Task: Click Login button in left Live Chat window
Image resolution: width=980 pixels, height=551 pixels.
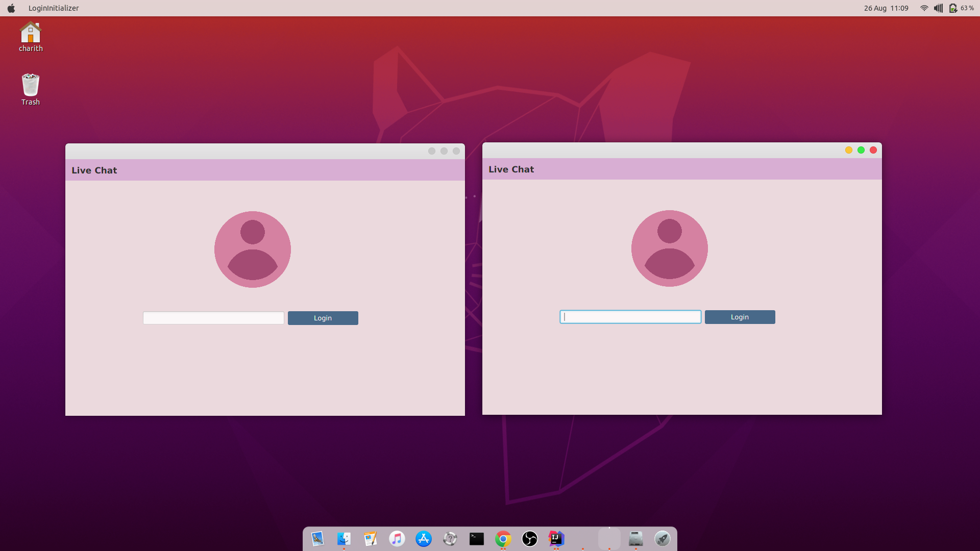Action: 323,318
